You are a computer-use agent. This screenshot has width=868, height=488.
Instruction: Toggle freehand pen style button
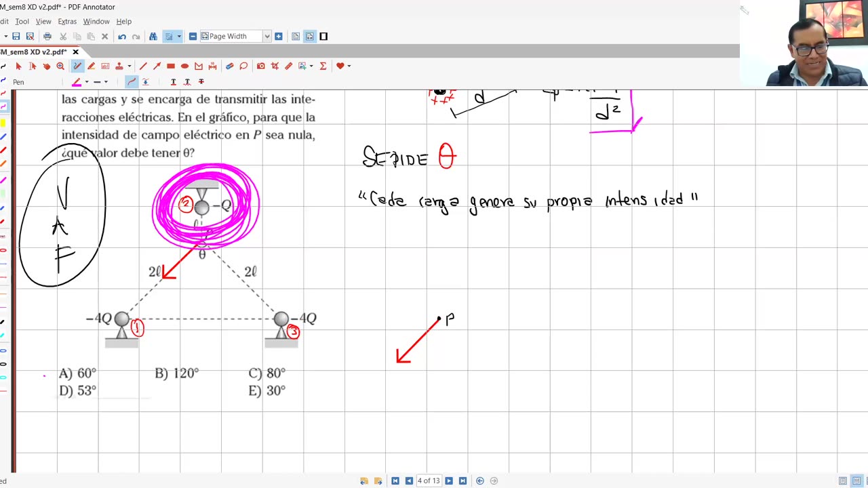pos(132,82)
